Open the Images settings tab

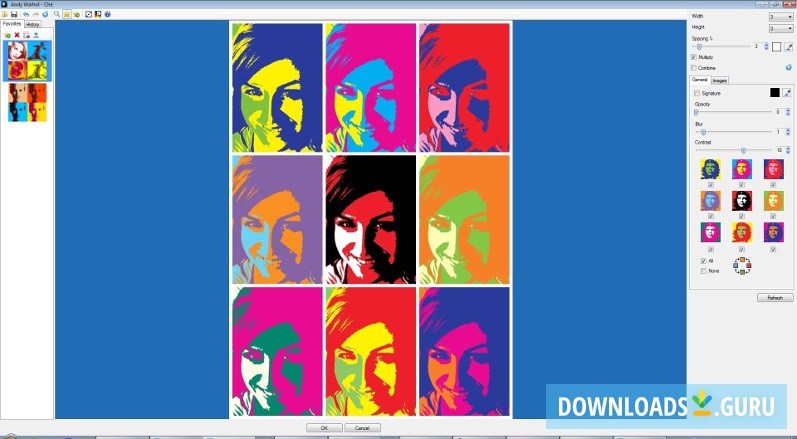(719, 80)
